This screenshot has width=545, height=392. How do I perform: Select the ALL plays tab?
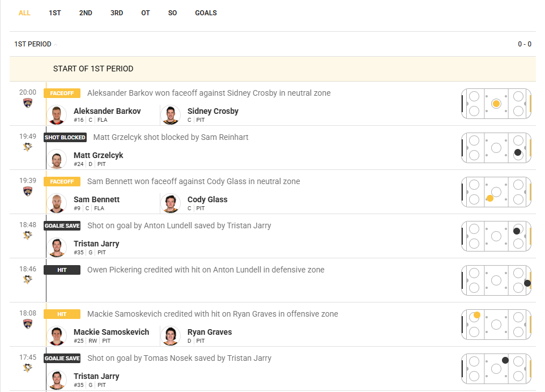click(24, 13)
